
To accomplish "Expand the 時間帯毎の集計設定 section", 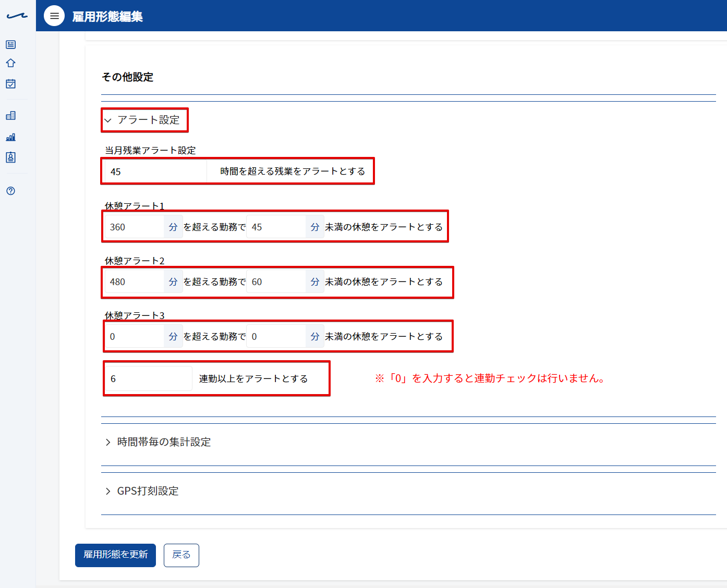I will pos(158,442).
